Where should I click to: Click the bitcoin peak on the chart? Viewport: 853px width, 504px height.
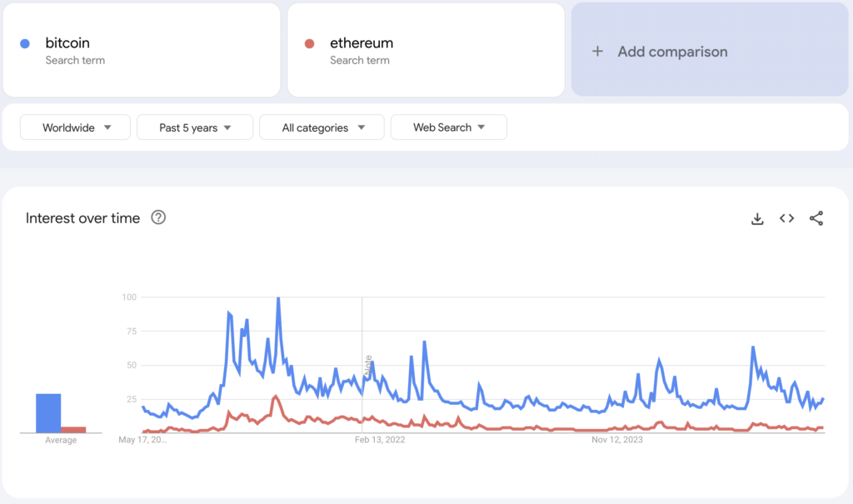click(278, 297)
